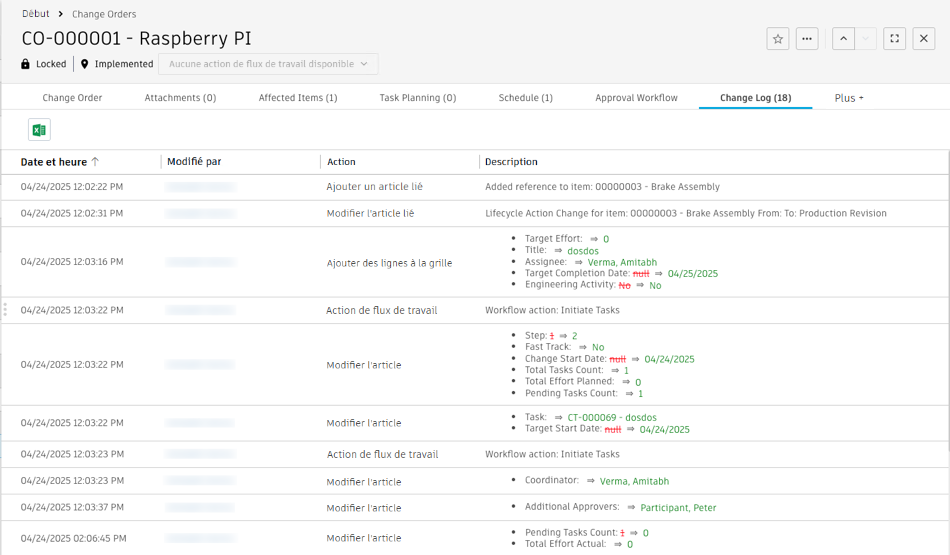Click 'Lifecycle Action Change for item' description
The width and height of the screenshot is (950, 555).
(x=686, y=213)
